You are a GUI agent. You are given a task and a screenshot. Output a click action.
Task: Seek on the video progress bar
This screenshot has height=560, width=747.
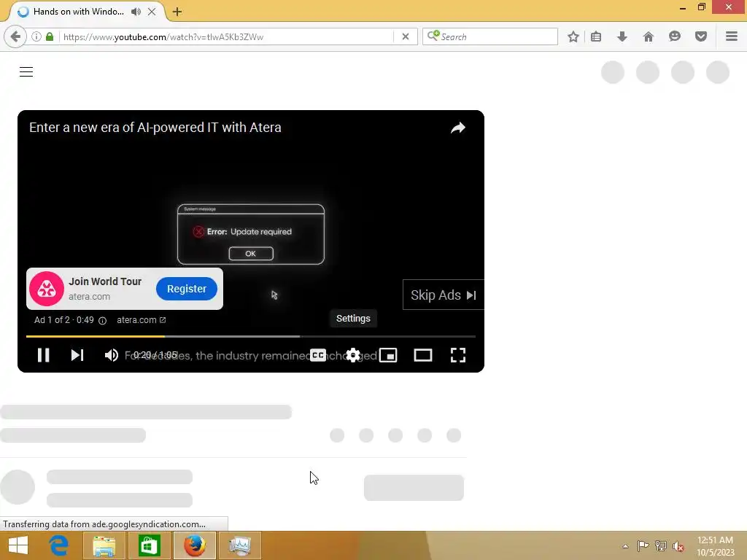click(251, 336)
